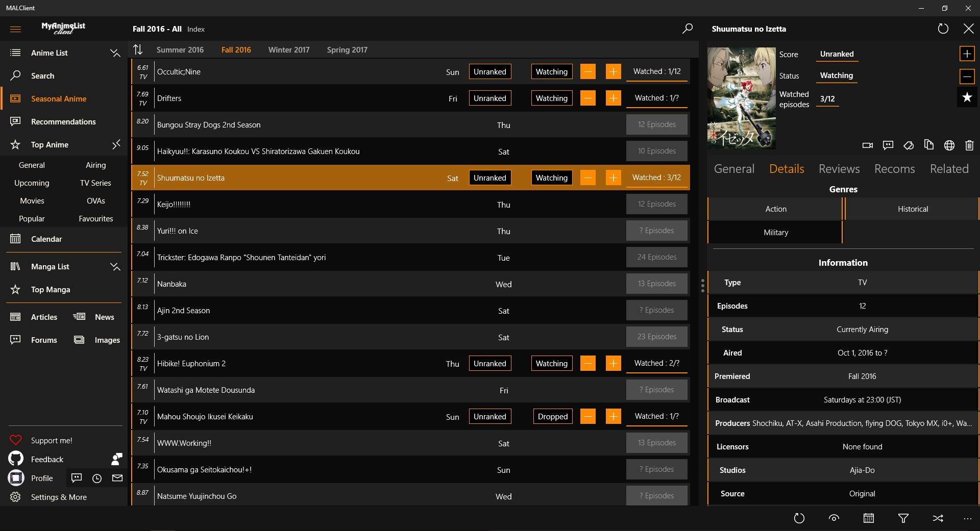The image size is (980, 531).
Task: Collapse the Manga List section
Action: tap(115, 266)
